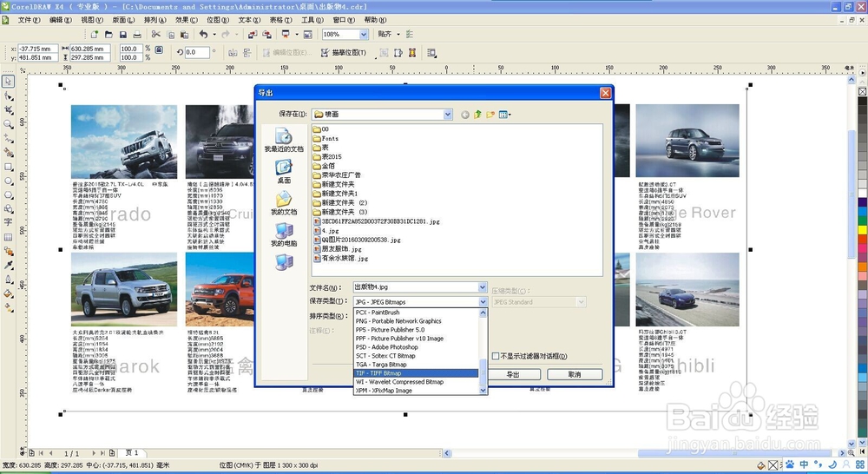868x474 pixels.
Task: Open the zoom level 108% dropdown
Action: coord(364,35)
